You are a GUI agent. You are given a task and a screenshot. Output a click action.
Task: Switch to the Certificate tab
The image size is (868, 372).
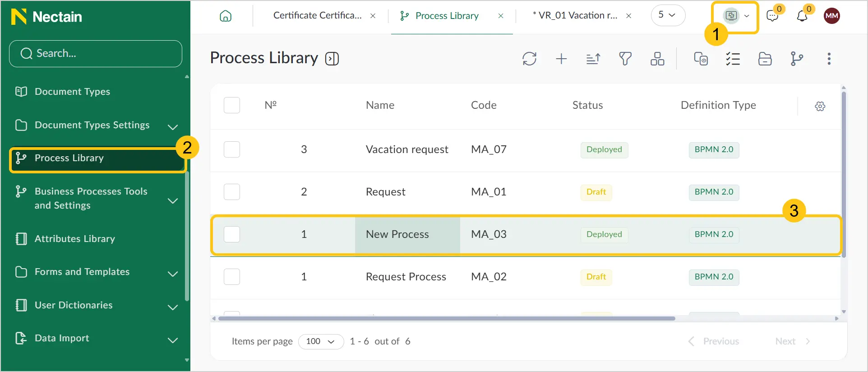click(x=318, y=15)
